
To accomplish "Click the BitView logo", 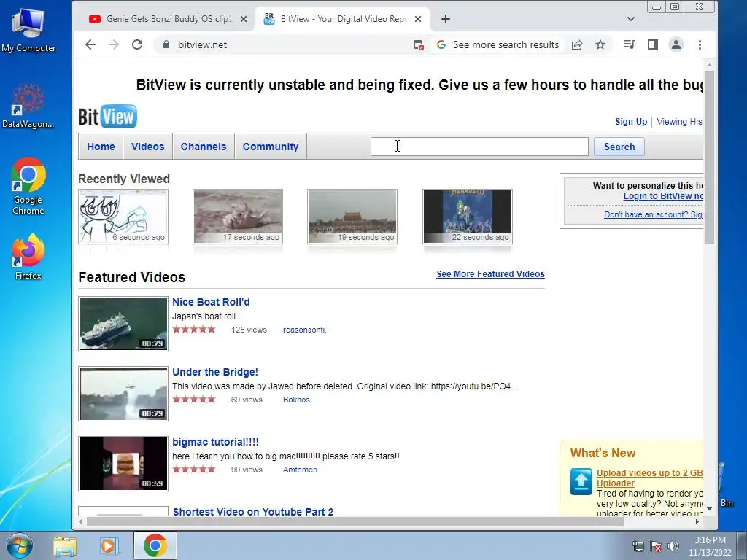I will coord(108,116).
